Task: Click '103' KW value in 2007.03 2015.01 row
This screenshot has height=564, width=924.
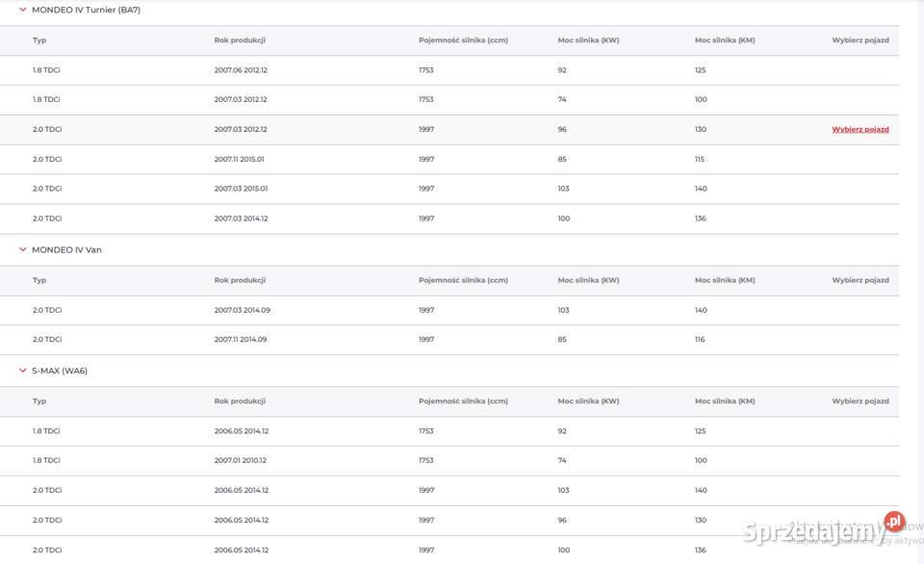Action: click(563, 189)
